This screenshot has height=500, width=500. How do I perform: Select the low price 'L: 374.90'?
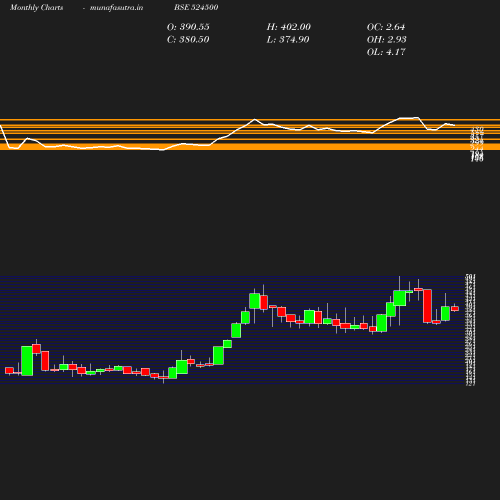[288, 40]
